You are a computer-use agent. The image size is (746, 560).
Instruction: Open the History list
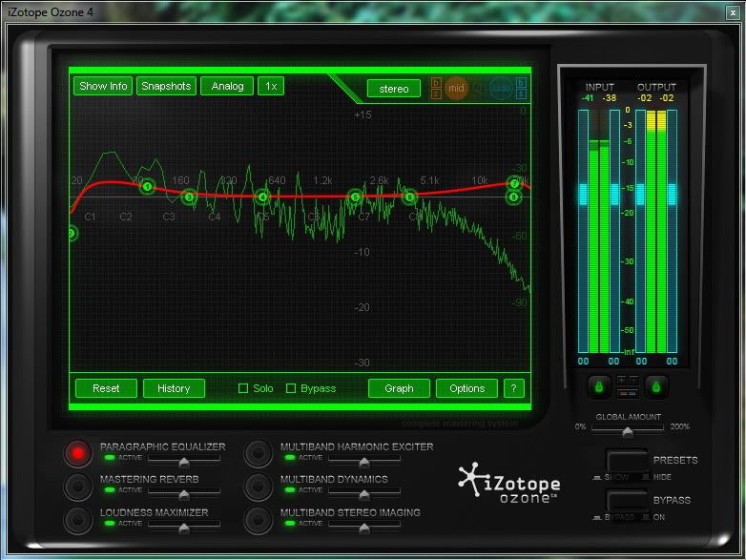174,388
